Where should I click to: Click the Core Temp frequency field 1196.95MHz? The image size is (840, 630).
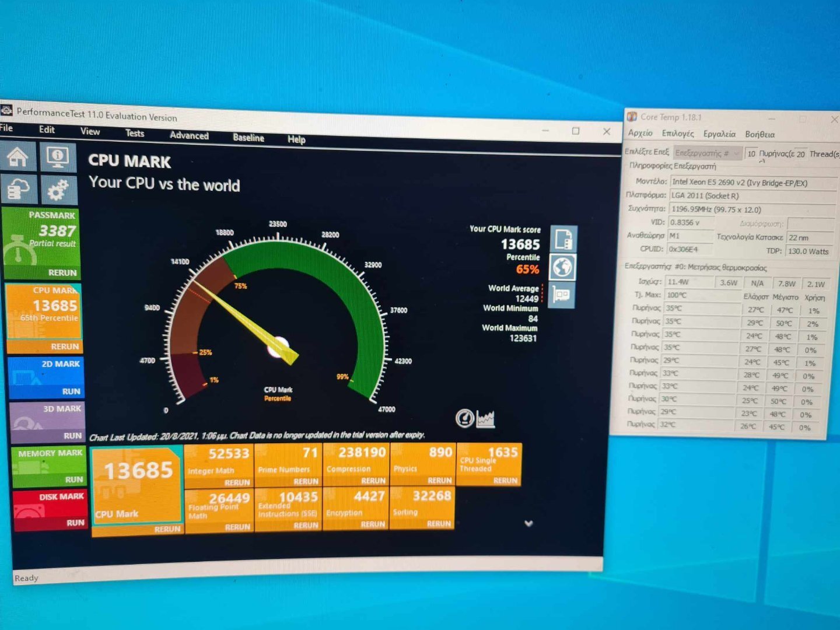point(752,209)
